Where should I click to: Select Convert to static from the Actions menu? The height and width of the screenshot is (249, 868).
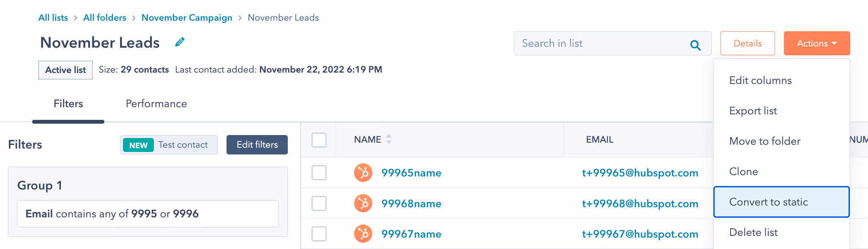[769, 202]
